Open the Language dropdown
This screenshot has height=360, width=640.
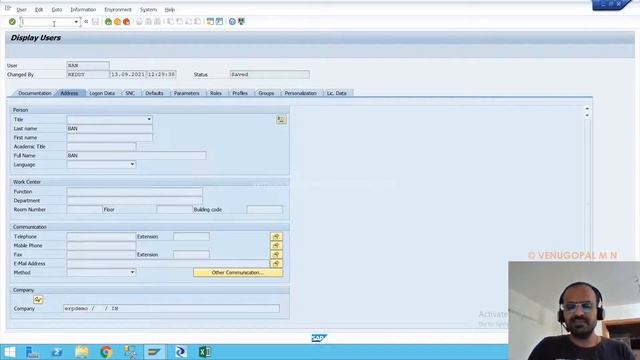[132, 164]
